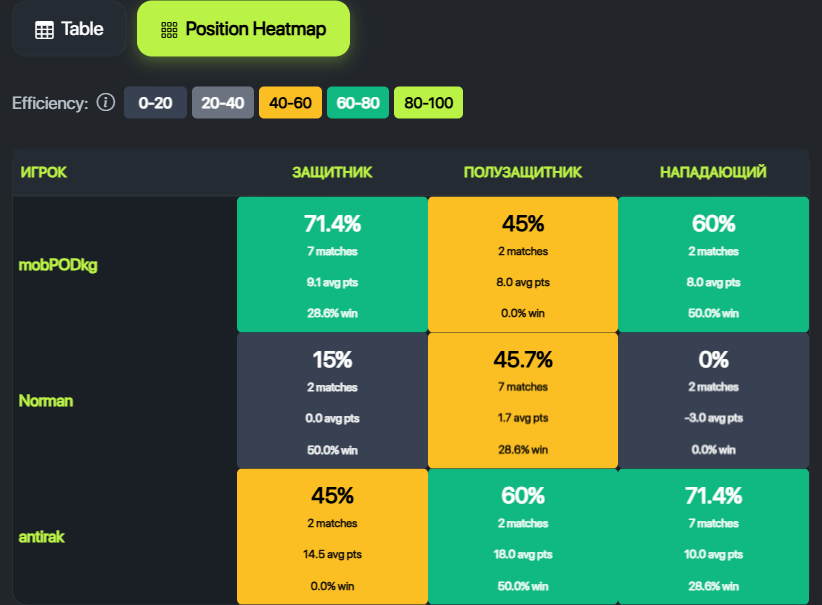Switch to the Table view tab
This screenshot has width=822, height=605.
click(x=69, y=29)
